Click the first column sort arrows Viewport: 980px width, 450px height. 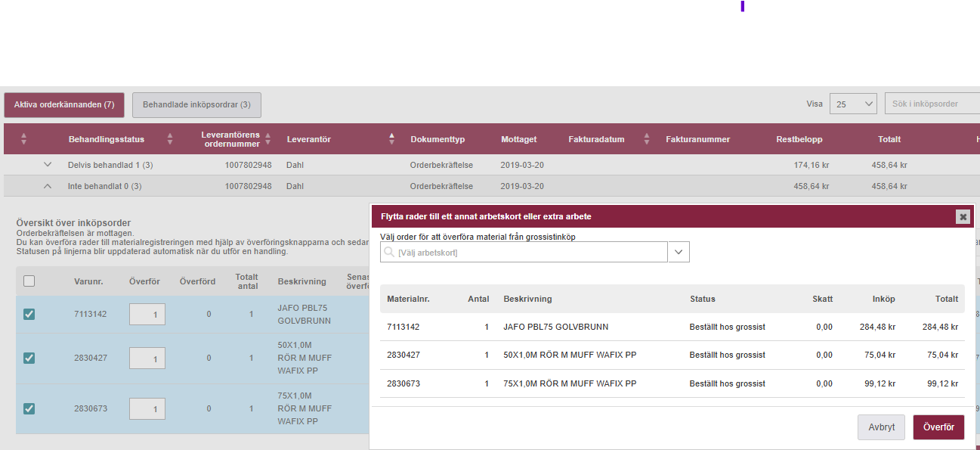coord(23,139)
